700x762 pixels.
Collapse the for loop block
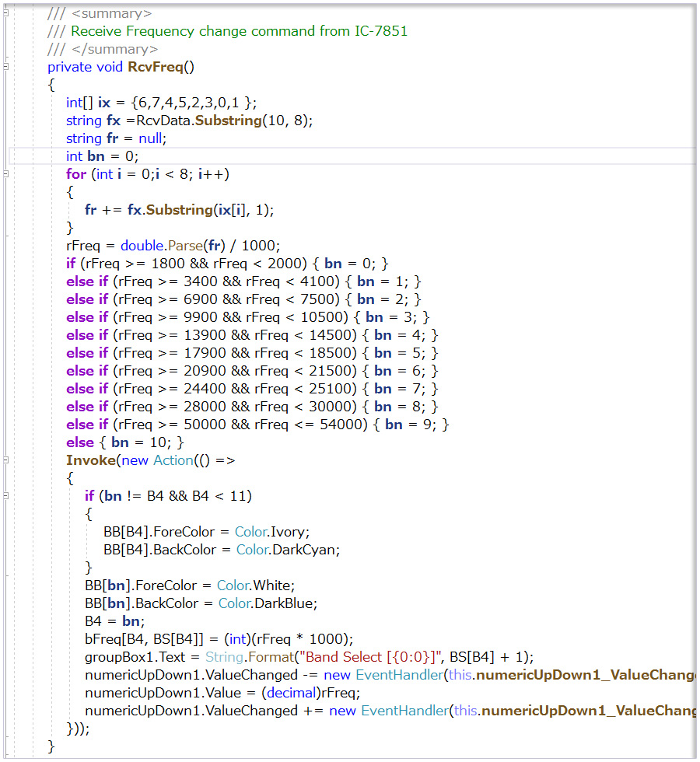click(x=7, y=174)
